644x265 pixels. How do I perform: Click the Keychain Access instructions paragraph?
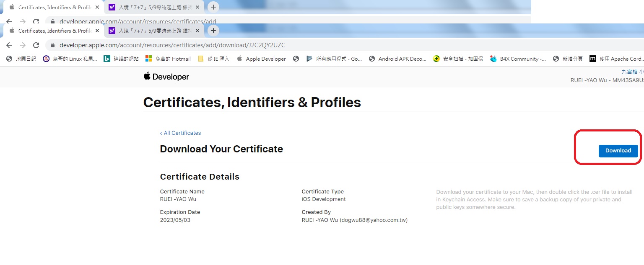(x=535, y=200)
